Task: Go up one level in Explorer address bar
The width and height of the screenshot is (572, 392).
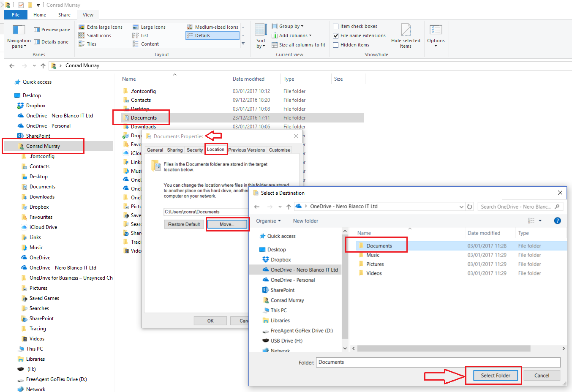Action: [43, 65]
